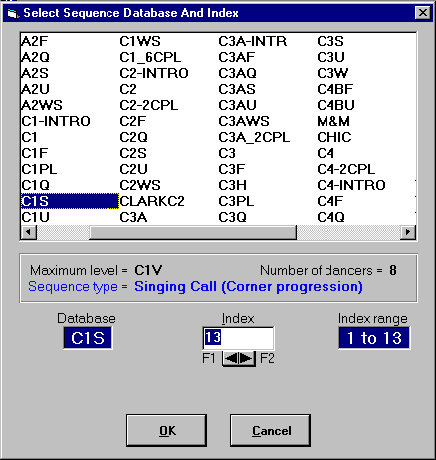436x460 pixels.
Task: Close the Select Sequence Database dialog
Action: [423, 13]
